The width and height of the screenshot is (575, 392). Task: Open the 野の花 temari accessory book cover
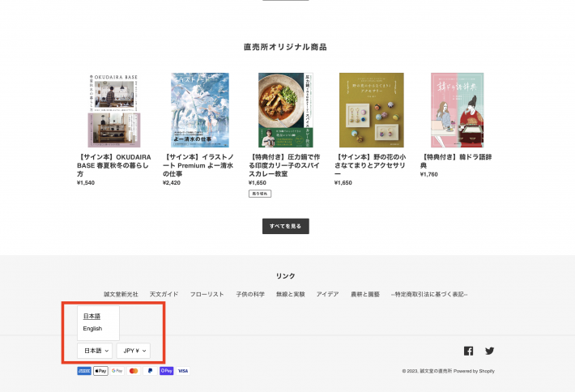(x=372, y=110)
